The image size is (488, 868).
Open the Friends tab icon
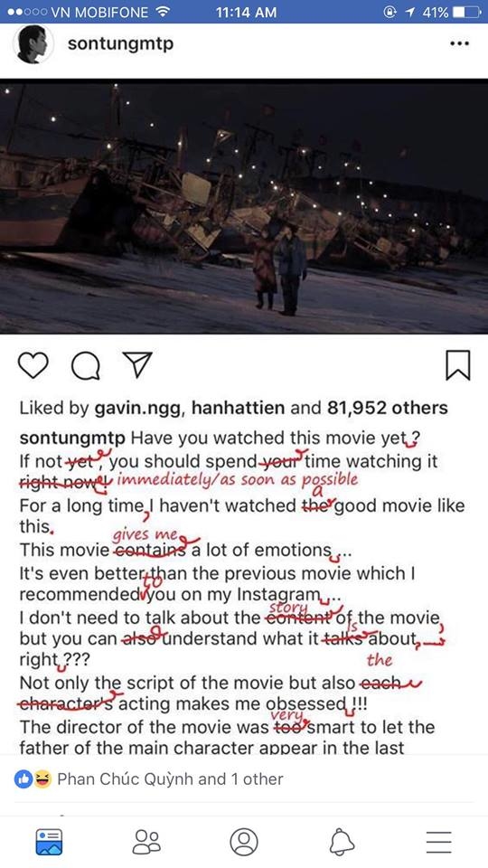146,842
